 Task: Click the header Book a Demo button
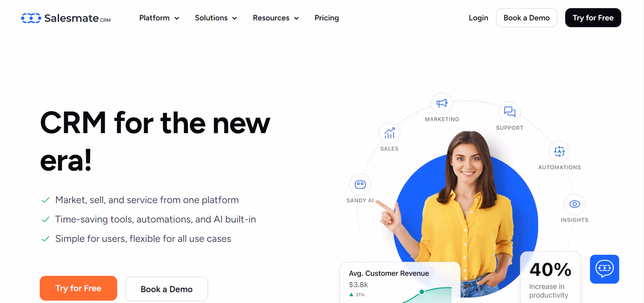pos(526,18)
